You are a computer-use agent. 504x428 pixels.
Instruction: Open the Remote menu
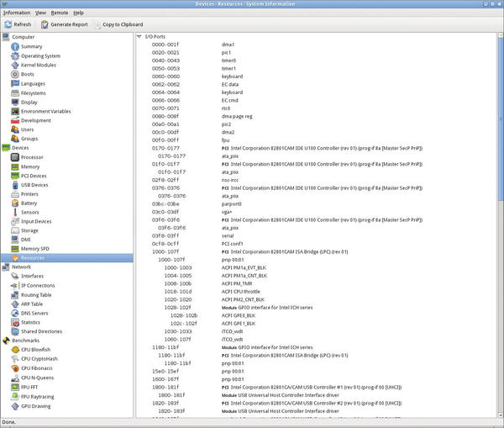click(x=60, y=13)
